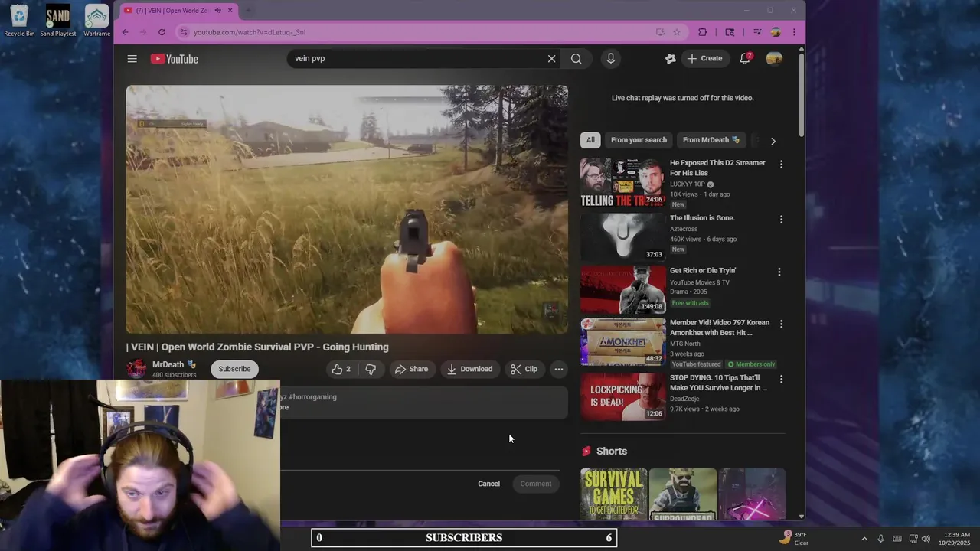Open the Warframe desktop shortcut
The image size is (980, 551).
tap(96, 21)
